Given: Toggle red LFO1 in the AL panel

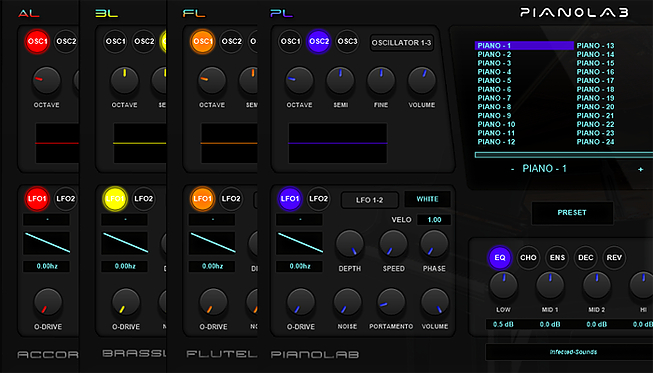Looking at the screenshot, I should pos(37,199).
